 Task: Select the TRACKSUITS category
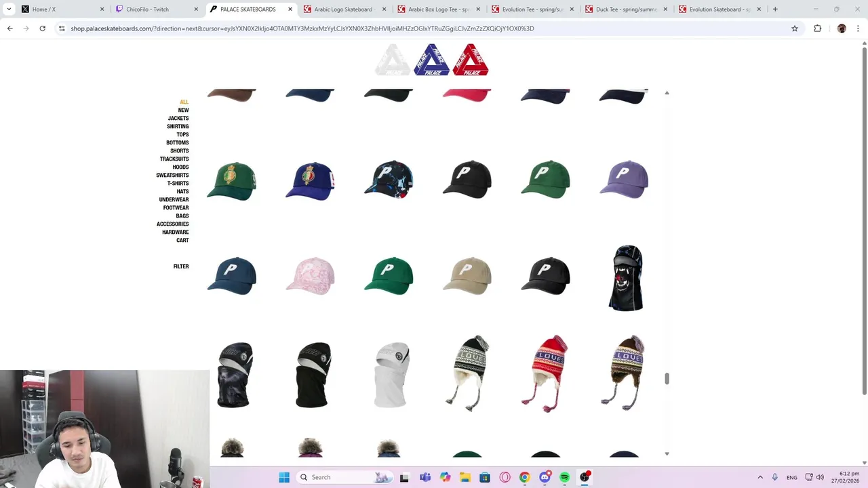point(174,159)
